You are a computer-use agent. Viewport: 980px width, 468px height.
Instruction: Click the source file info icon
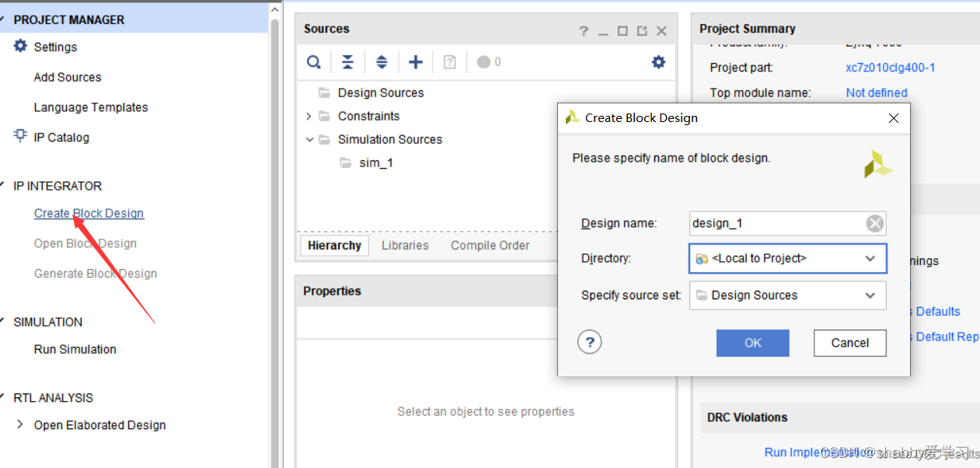[449, 62]
